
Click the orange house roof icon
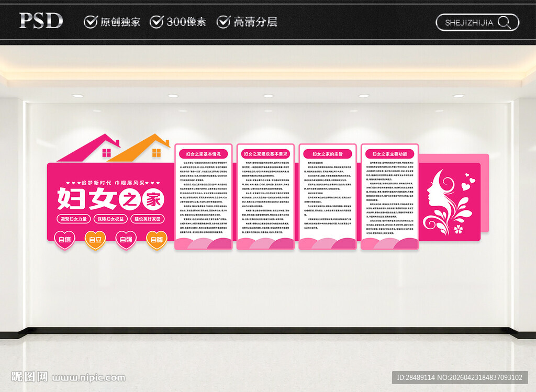[x=138, y=148]
